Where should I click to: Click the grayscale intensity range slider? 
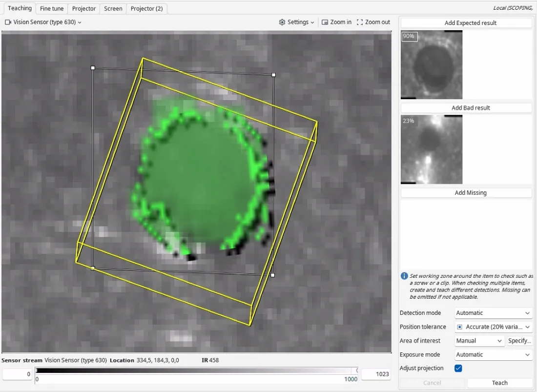(197, 371)
